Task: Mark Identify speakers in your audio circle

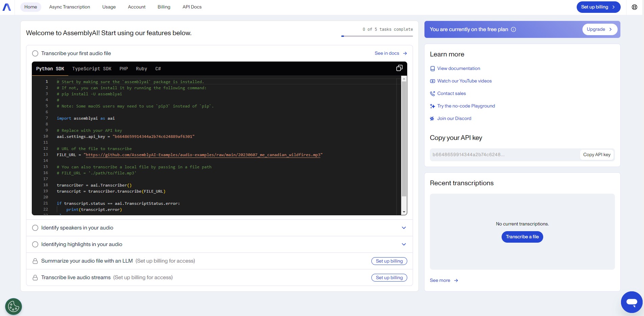Action: point(35,228)
